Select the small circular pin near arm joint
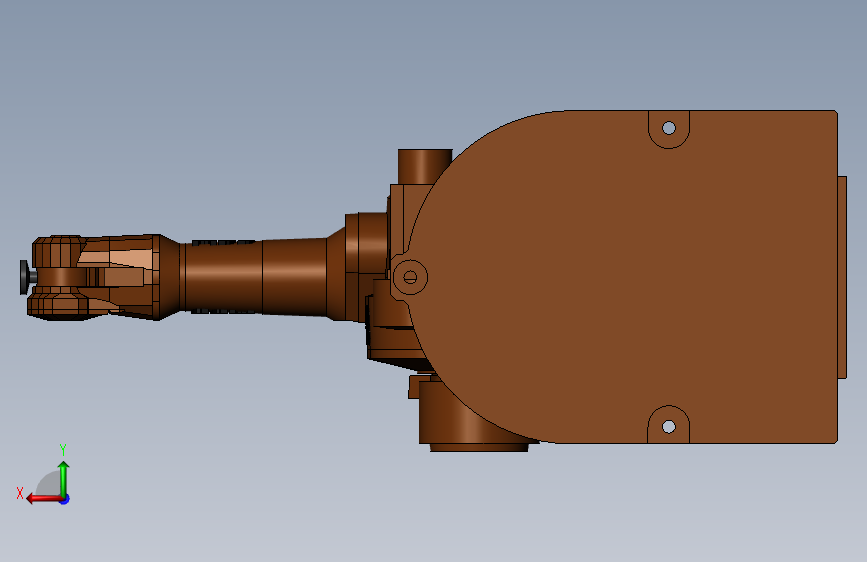This screenshot has width=867, height=562. pos(410,277)
